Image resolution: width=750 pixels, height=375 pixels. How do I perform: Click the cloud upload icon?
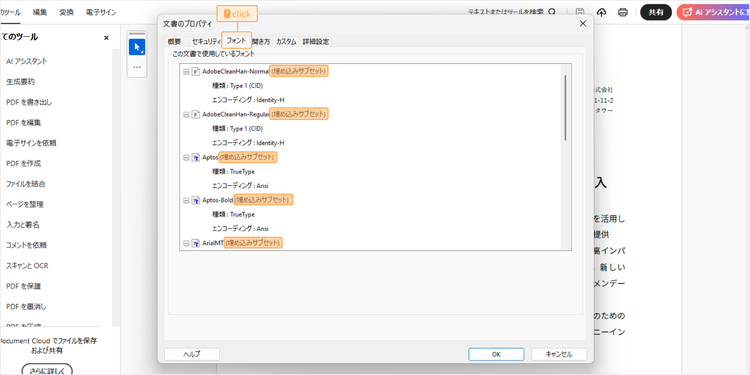[602, 12]
